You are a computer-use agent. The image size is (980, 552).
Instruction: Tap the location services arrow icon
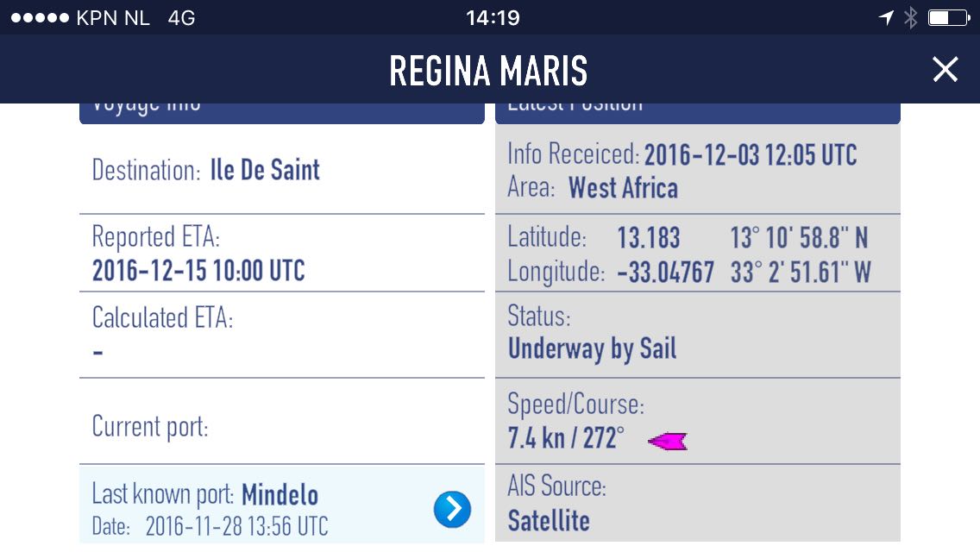pyautogui.click(x=886, y=17)
